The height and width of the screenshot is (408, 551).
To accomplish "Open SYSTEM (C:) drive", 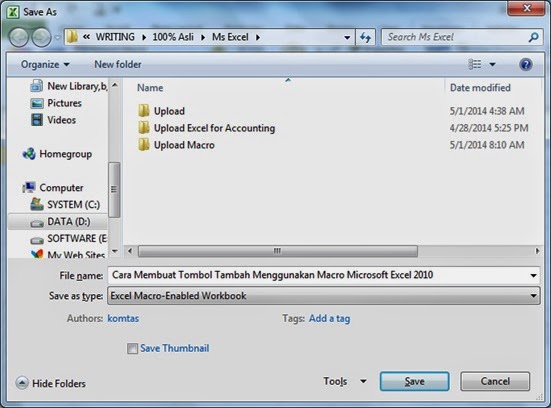I will coord(65,205).
